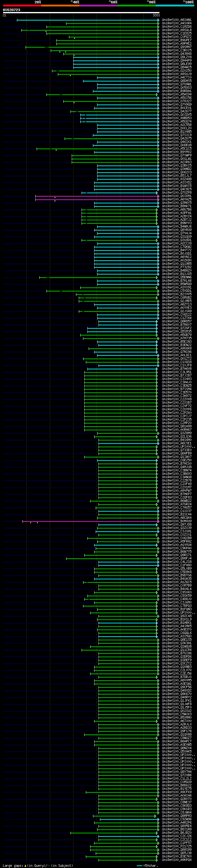Select the UniRef100_C5YDD1 label
Viewport: 197px width, 868px height.
[176, 291]
